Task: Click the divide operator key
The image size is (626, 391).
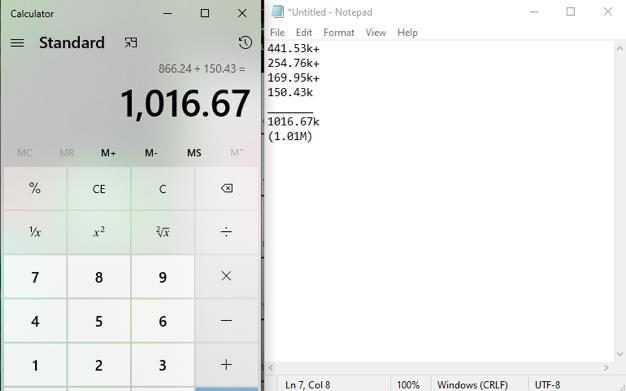Action: (x=226, y=232)
